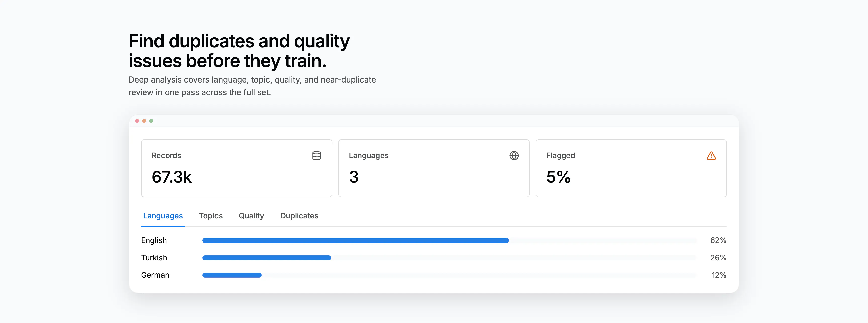The image size is (868, 323).
Task: Click the orange window dot
Action: (x=144, y=121)
